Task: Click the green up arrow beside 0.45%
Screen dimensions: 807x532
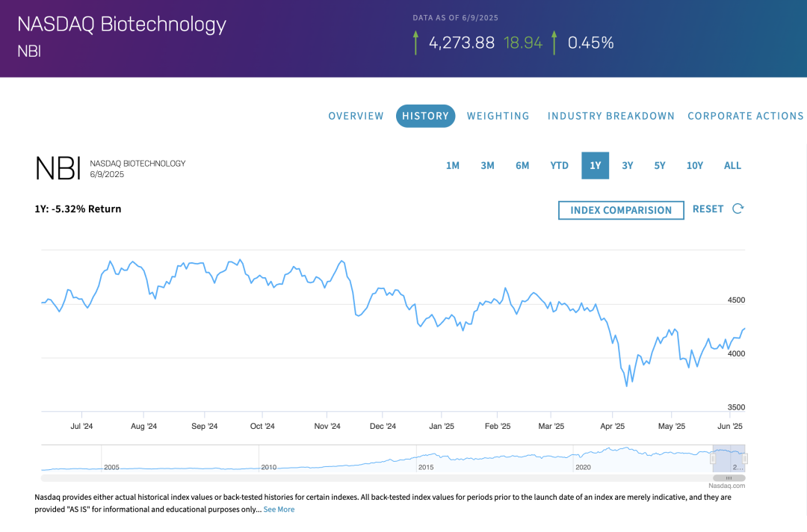Action: point(554,43)
